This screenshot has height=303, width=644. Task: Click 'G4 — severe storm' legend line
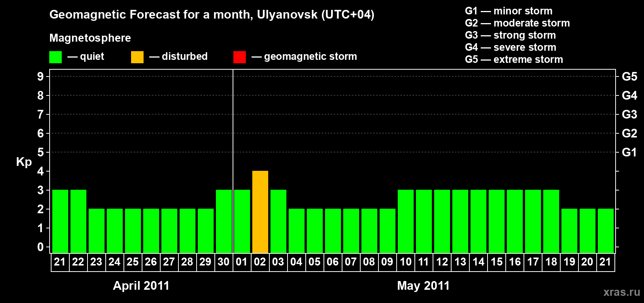510,47
